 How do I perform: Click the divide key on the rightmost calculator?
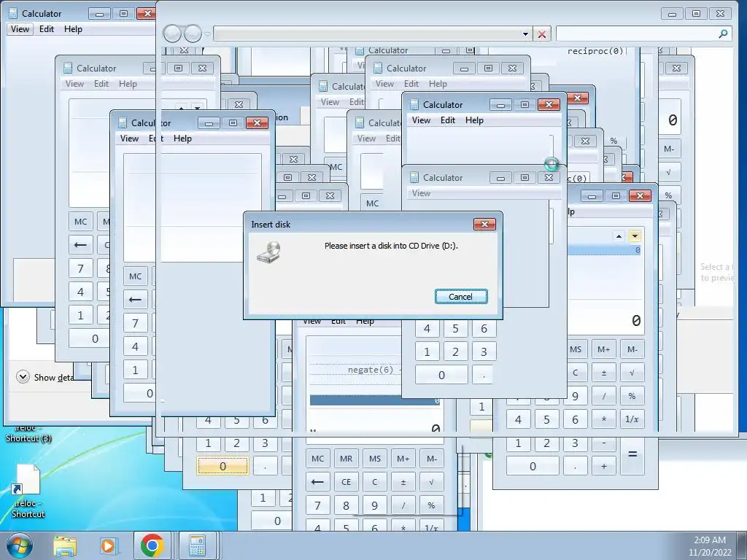tap(603, 396)
